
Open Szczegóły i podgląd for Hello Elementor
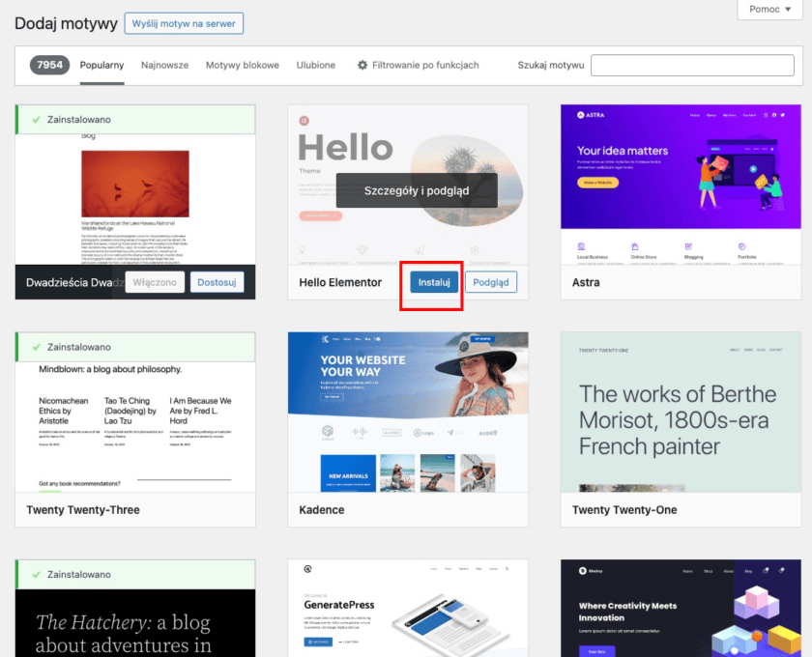click(417, 190)
